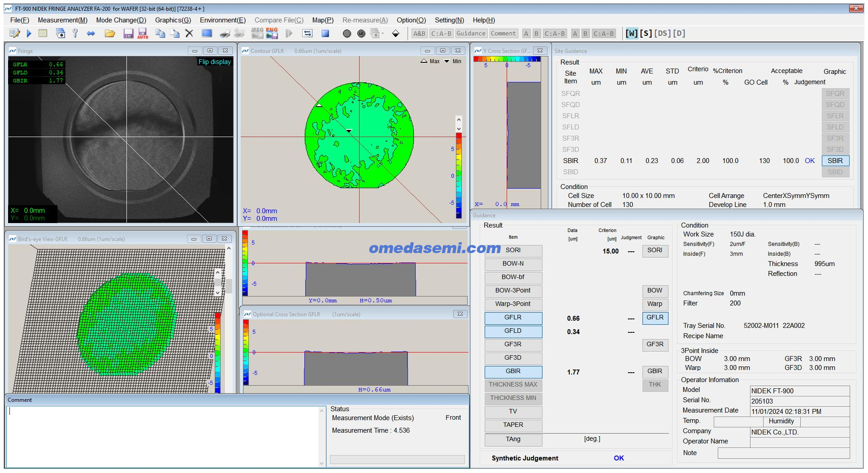This screenshot has height=473, width=868.
Task: Click the wrench settings icon
Action: tap(75, 34)
